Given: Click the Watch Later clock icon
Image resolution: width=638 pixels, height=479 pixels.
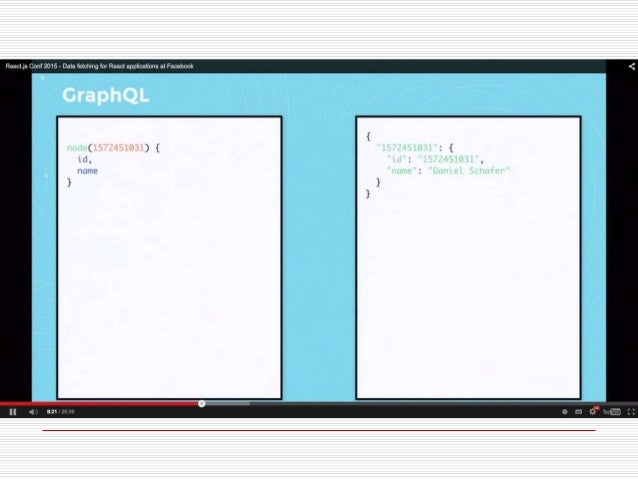Looking at the screenshot, I should click(x=565, y=412).
